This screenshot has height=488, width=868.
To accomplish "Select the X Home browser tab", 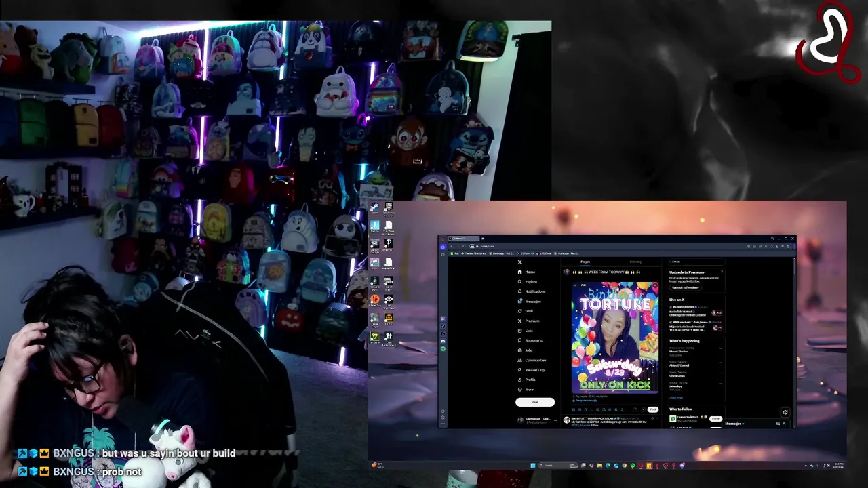I will click(x=464, y=239).
